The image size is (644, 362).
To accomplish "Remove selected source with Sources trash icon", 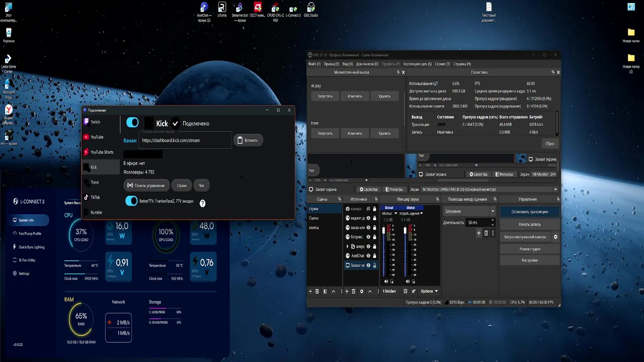I will (x=353, y=291).
